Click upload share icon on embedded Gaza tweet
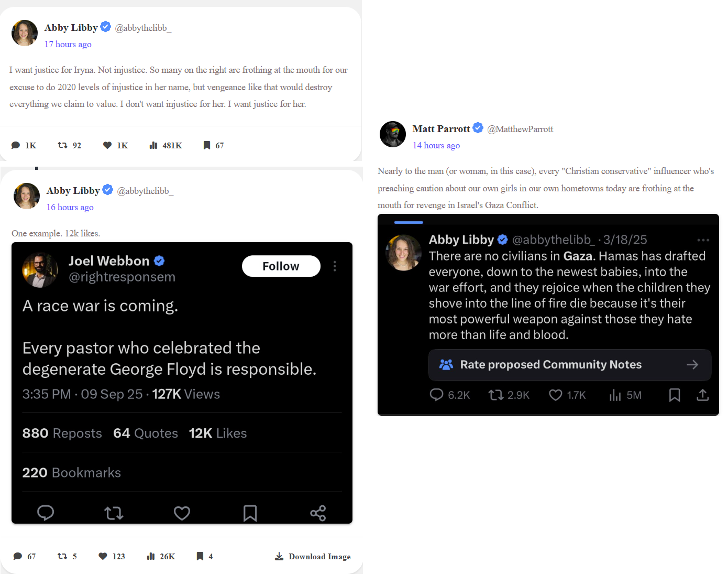Viewport: 728px width, 575px height. click(703, 395)
